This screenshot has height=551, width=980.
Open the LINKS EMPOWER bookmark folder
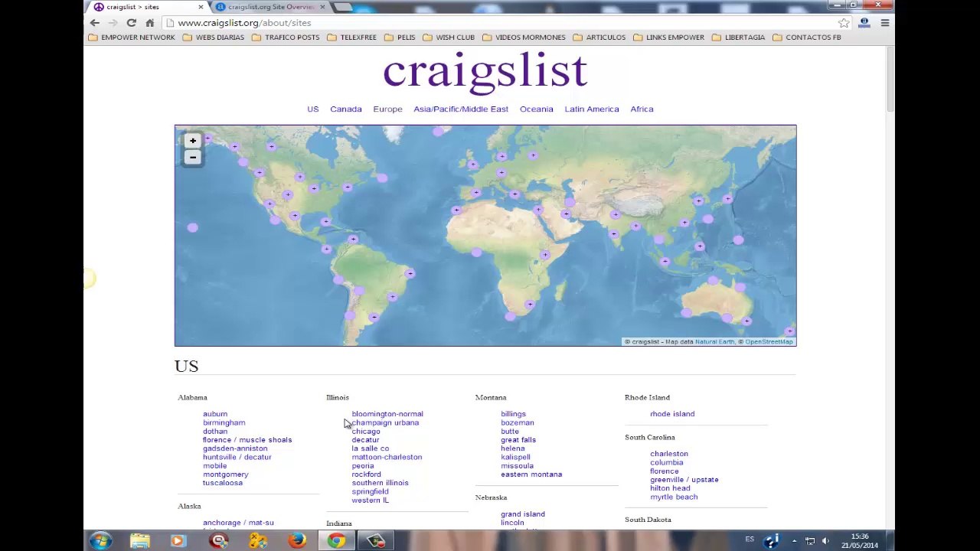pos(668,37)
